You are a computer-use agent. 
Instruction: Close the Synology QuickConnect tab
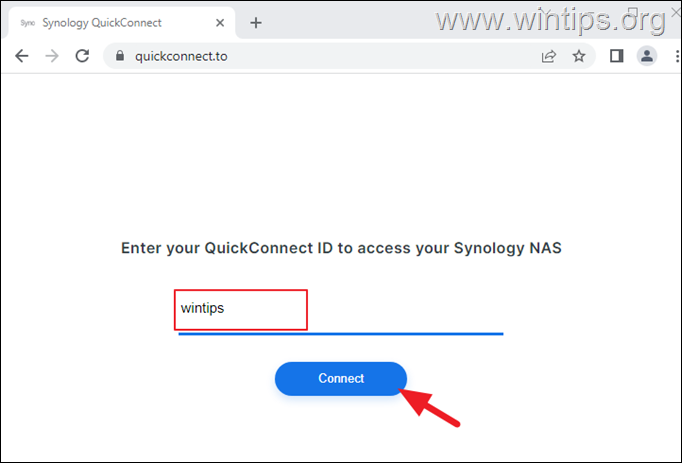(x=220, y=22)
